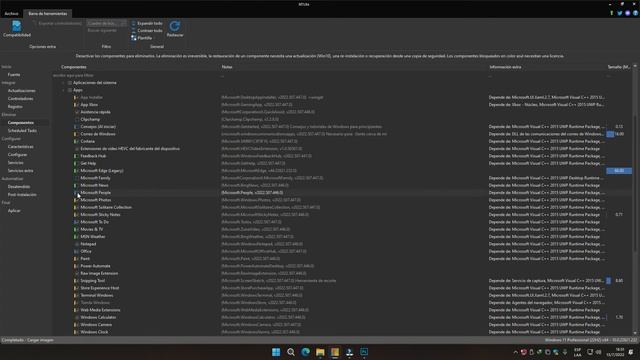The height and width of the screenshot is (360, 640).
Task: Click Buscar siguiente in Filtro group
Action: [102, 31]
